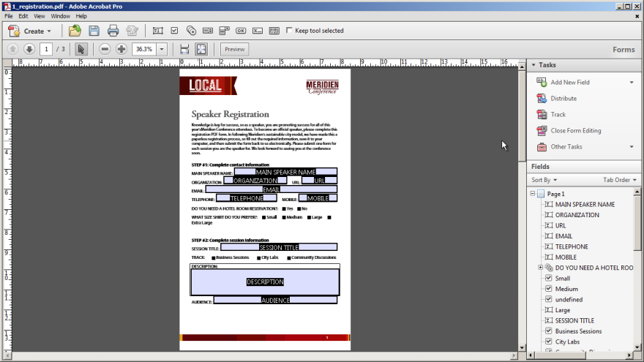Click the page number input box
This screenshot has height=362, width=644.
pyautogui.click(x=46, y=49)
